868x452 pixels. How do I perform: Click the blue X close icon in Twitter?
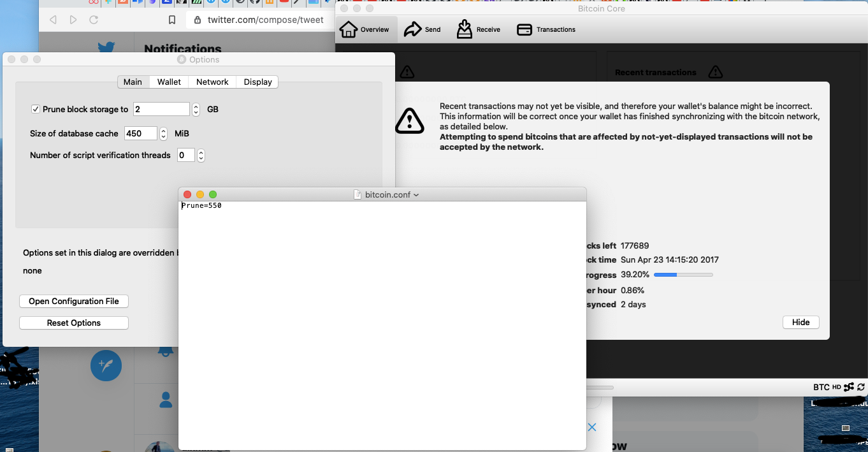pos(592,427)
